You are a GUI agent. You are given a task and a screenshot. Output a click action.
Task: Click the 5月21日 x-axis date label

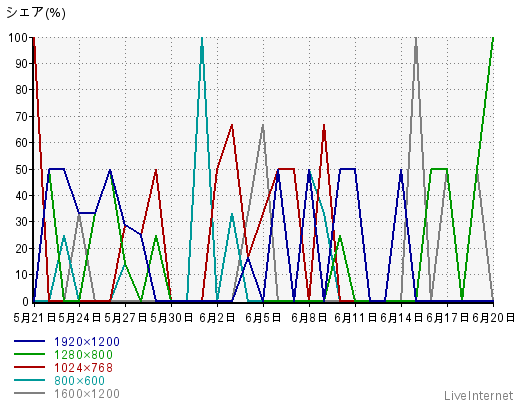point(34,318)
